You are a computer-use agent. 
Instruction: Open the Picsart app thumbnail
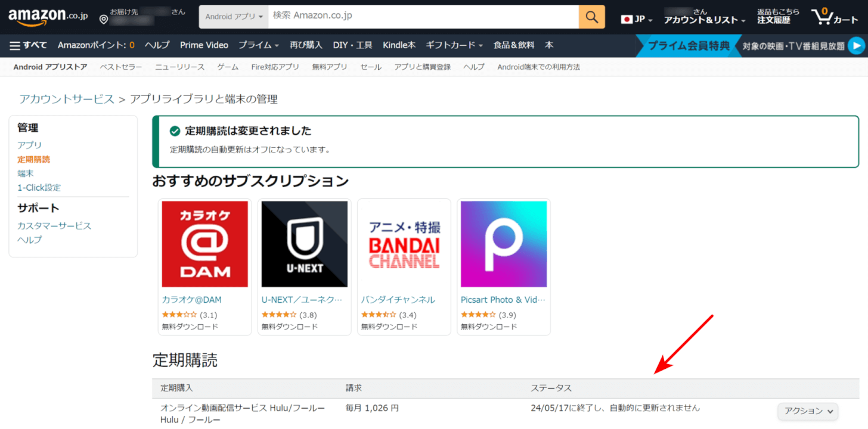(x=503, y=244)
